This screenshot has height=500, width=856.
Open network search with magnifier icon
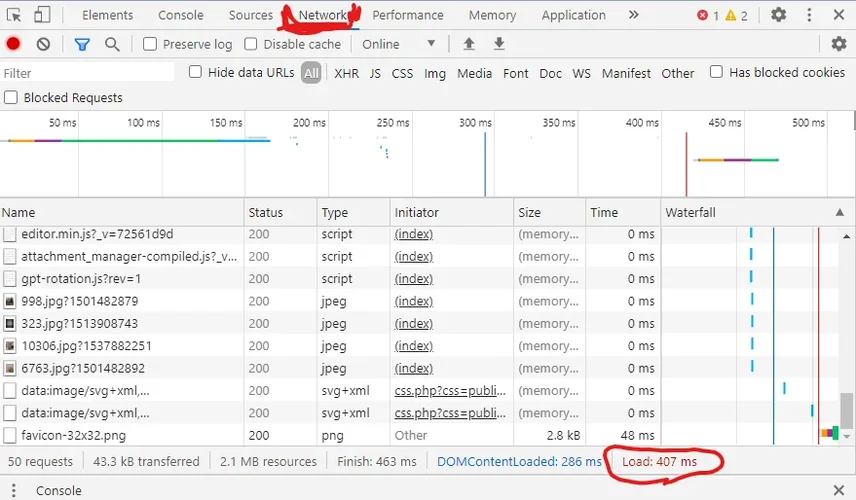click(112, 44)
